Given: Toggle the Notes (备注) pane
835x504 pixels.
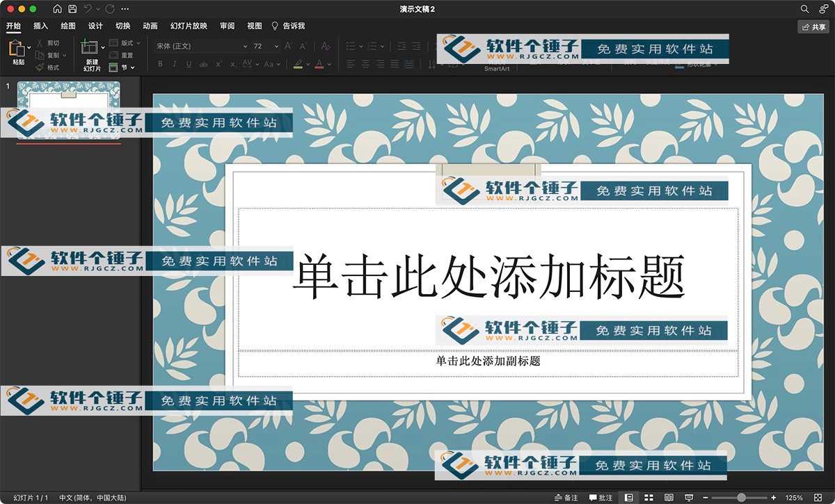Looking at the screenshot, I should pos(566,498).
